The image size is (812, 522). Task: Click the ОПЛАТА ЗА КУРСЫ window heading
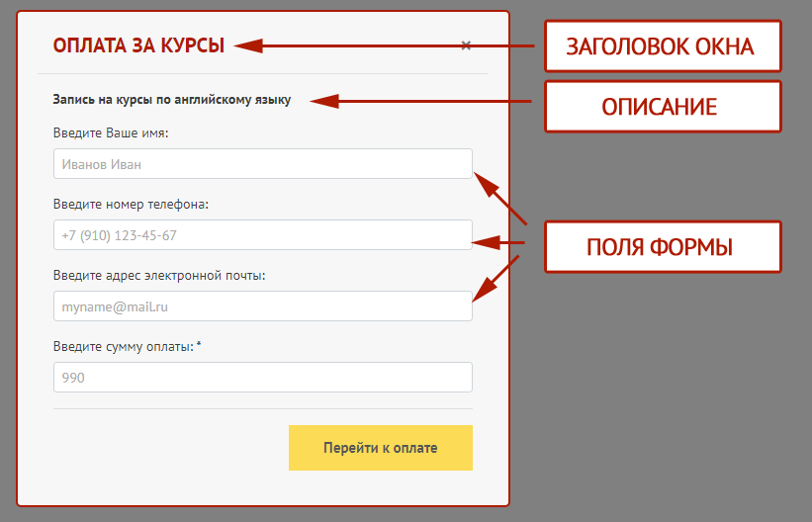tap(138, 45)
